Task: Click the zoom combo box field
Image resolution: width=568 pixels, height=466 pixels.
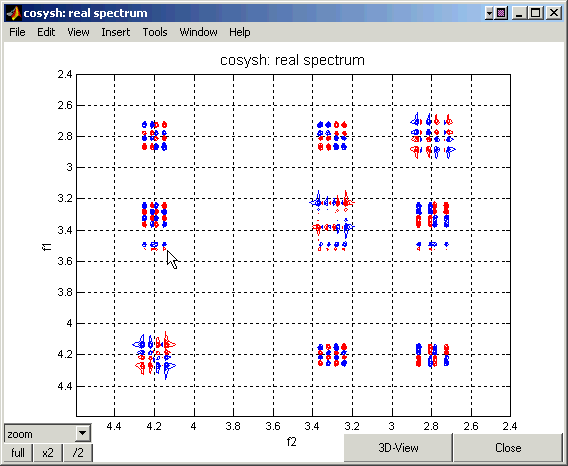Action: coord(47,433)
